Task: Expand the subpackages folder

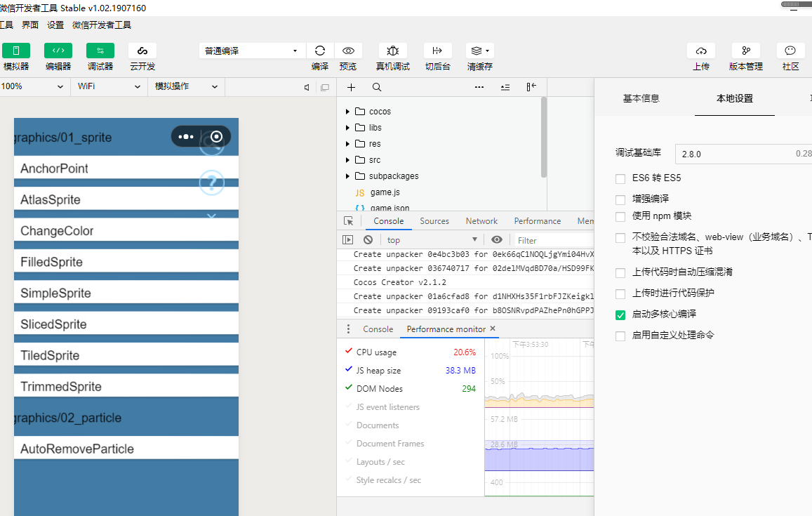Action: pyautogui.click(x=347, y=176)
